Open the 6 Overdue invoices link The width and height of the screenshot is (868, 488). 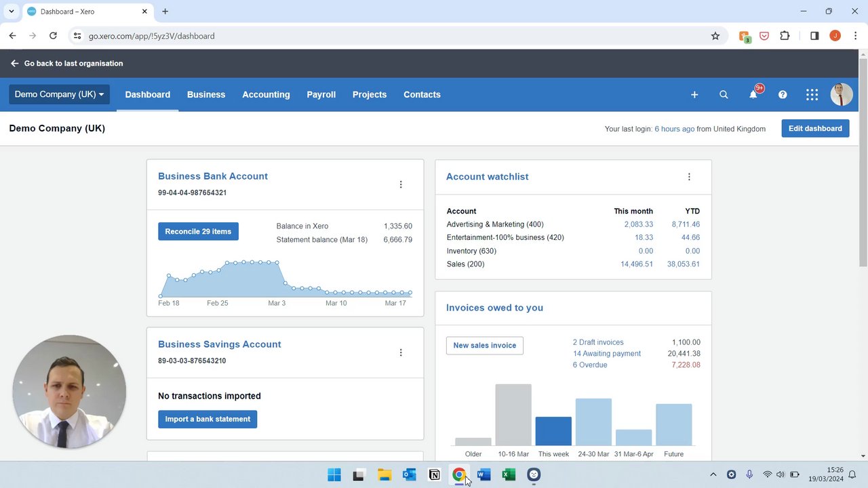pyautogui.click(x=589, y=365)
